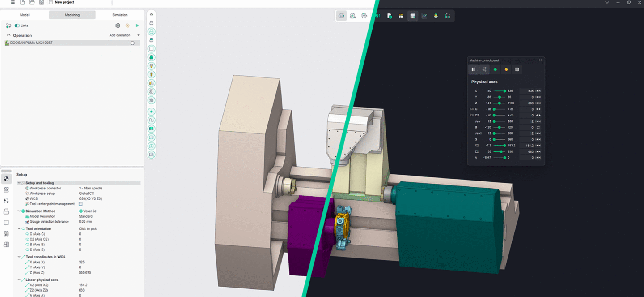This screenshot has height=297, width=644.
Task: Click the save disk icon in Machine control panel
Action: pyautogui.click(x=517, y=69)
